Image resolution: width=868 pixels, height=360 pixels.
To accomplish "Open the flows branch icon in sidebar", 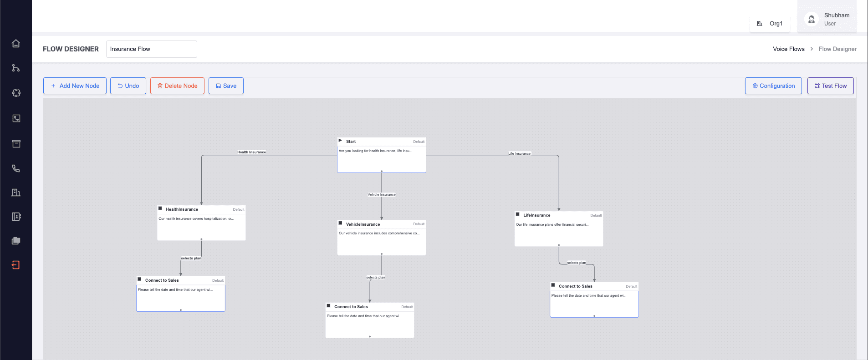I will pos(16,68).
